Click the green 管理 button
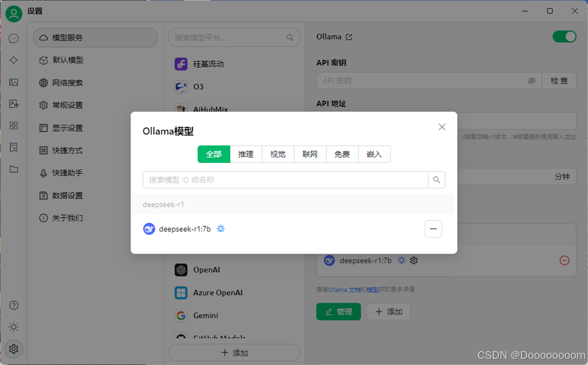588x365 pixels. pyautogui.click(x=338, y=312)
